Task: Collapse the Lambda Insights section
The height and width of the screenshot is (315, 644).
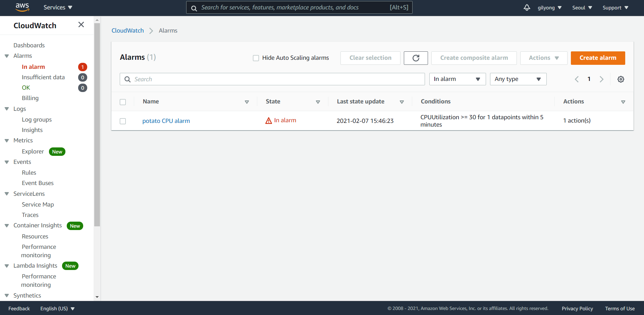Action: (x=7, y=266)
